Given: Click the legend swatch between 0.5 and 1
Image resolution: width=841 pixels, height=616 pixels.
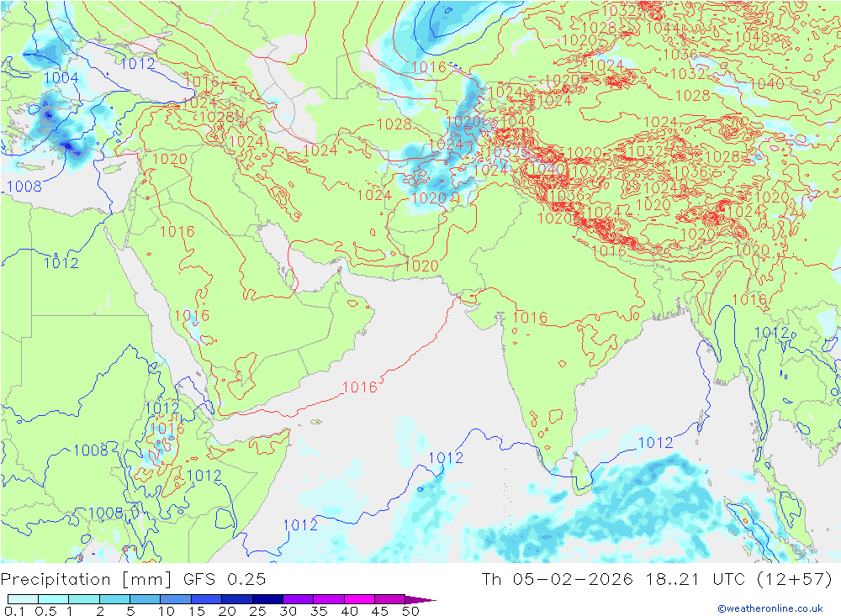Looking at the screenshot, I should coord(54,599).
